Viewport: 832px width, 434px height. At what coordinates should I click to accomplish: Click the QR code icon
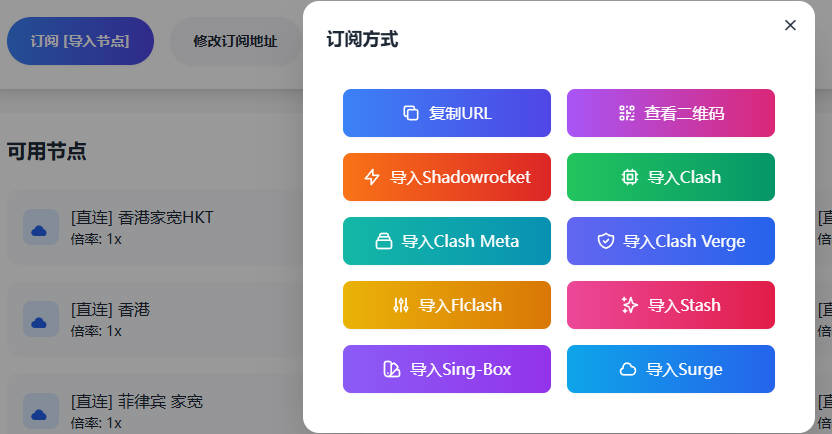click(x=627, y=113)
